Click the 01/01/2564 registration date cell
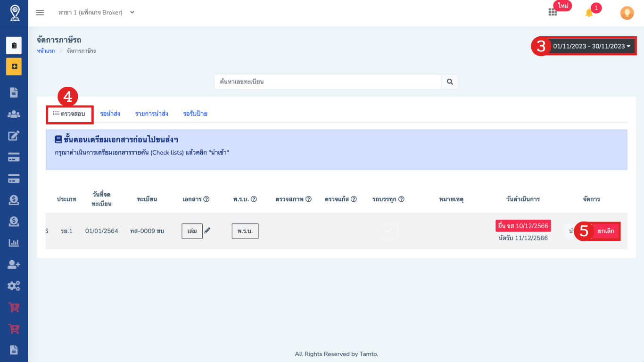The width and height of the screenshot is (644, 362). pyautogui.click(x=102, y=231)
